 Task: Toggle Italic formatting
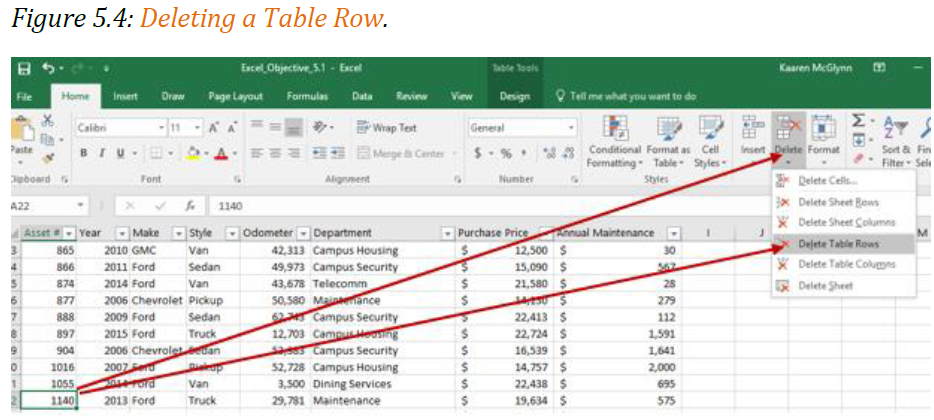pyautogui.click(x=102, y=154)
